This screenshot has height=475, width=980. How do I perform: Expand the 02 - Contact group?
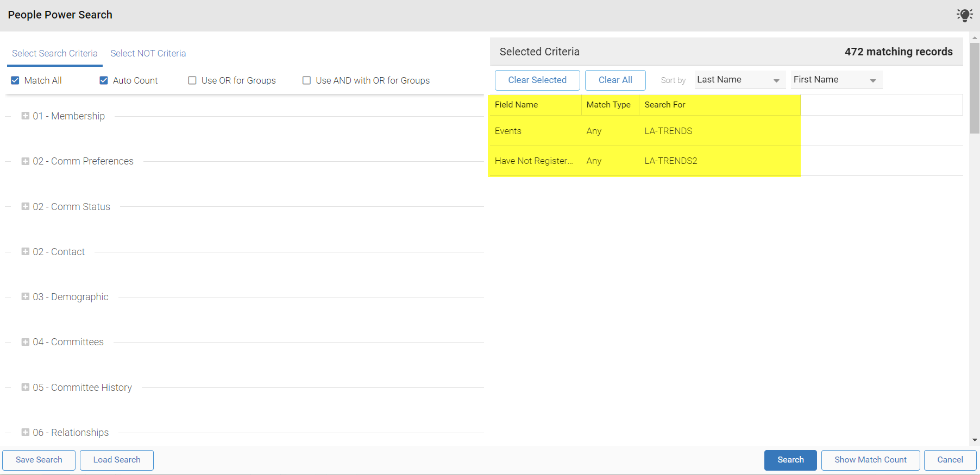[25, 251]
